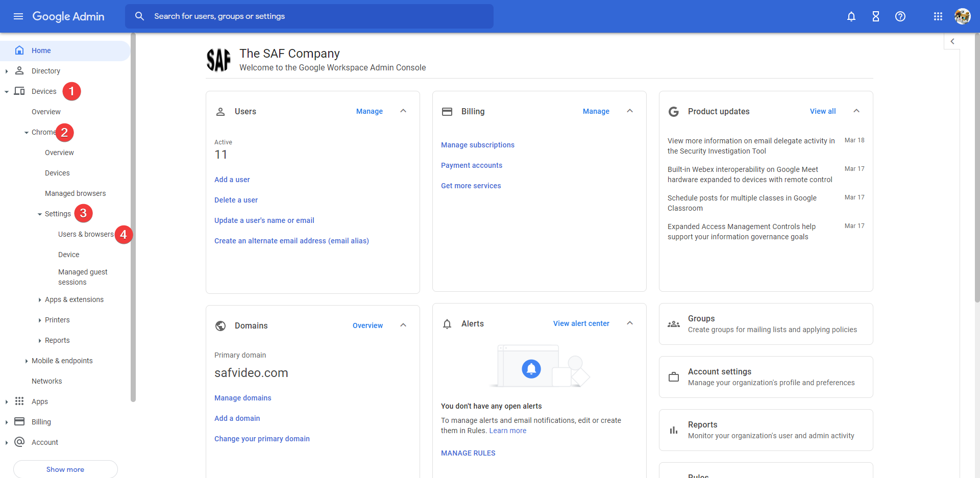Click the SAF company logo

(x=218, y=60)
